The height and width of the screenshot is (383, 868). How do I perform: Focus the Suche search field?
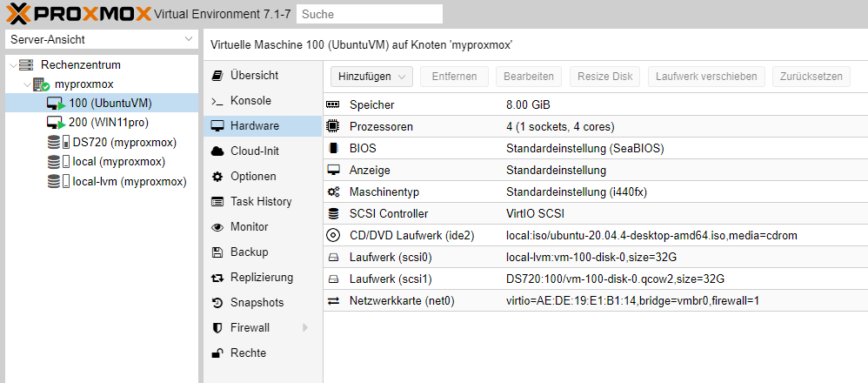(x=369, y=14)
